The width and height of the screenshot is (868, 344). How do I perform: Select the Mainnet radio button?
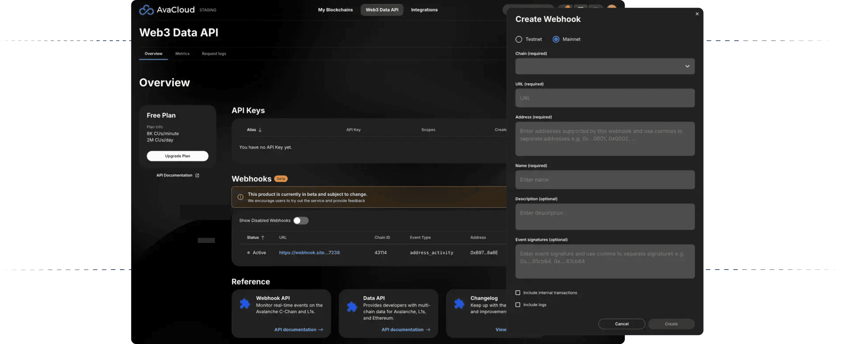pos(556,39)
